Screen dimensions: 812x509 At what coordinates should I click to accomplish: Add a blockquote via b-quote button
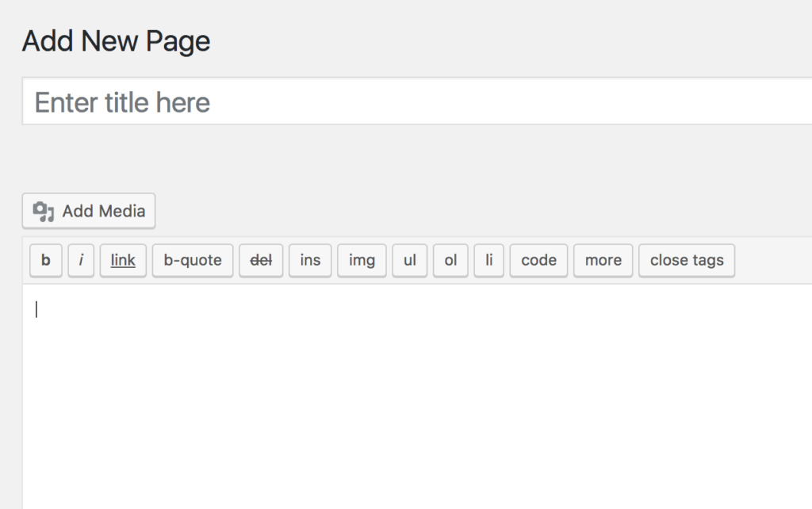[193, 260]
